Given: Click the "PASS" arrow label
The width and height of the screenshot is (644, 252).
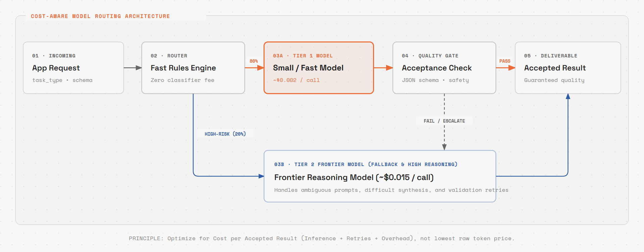Looking at the screenshot, I should [x=505, y=61].
